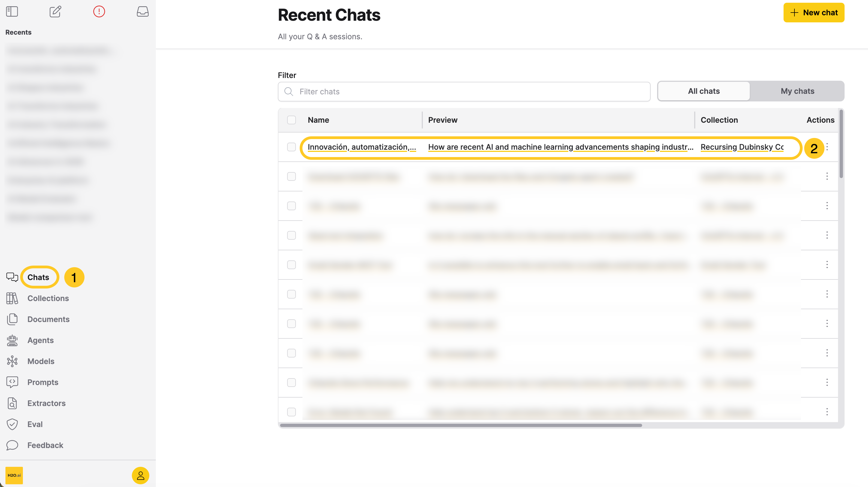Select the All chats tab
Screen dimensions: 868x487
pyautogui.click(x=704, y=91)
